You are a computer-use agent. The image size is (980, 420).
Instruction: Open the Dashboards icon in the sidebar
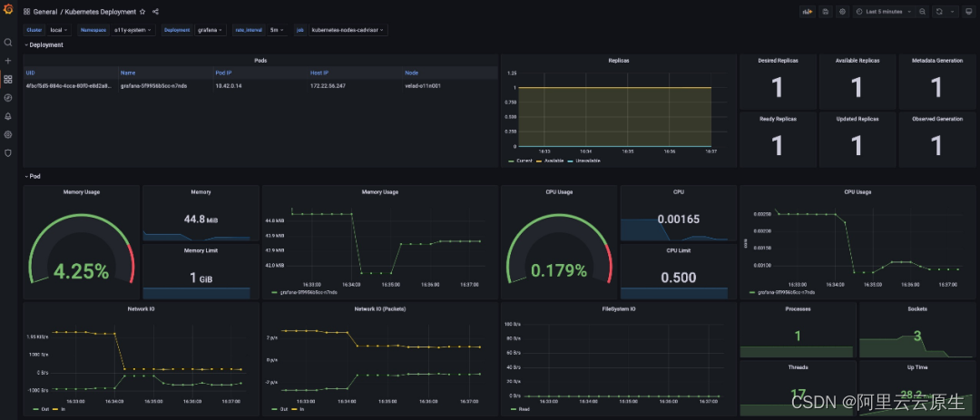coord(8,80)
